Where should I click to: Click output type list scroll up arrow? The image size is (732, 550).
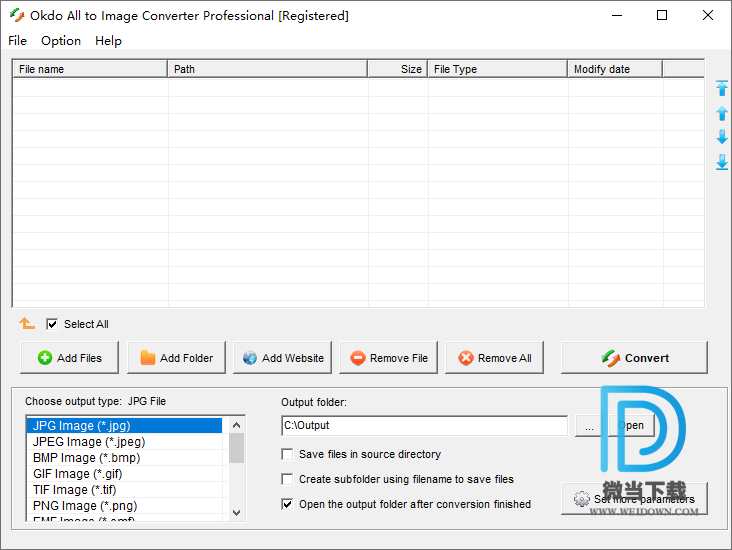[x=236, y=425]
